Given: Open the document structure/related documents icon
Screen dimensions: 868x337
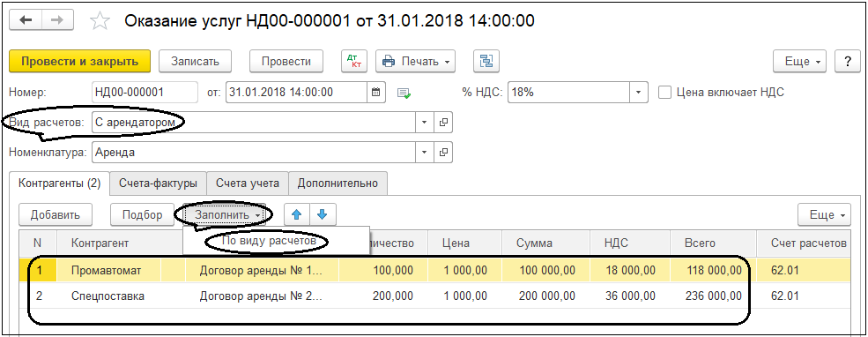Looking at the screenshot, I should pos(486,62).
